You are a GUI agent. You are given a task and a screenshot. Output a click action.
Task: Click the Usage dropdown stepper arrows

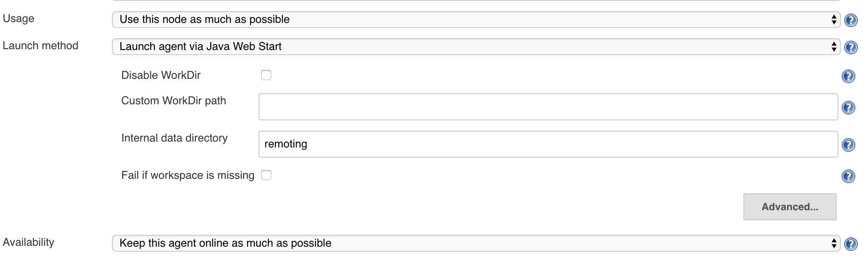click(834, 19)
